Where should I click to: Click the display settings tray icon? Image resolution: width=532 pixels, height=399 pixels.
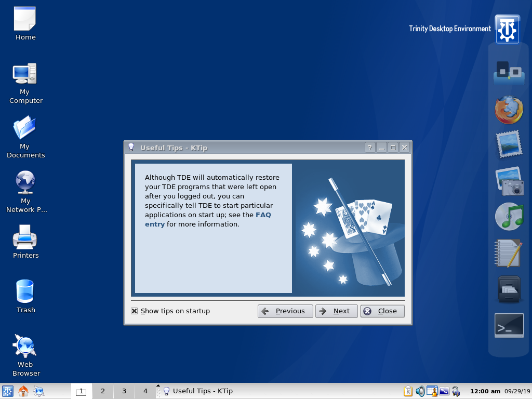[444, 391]
